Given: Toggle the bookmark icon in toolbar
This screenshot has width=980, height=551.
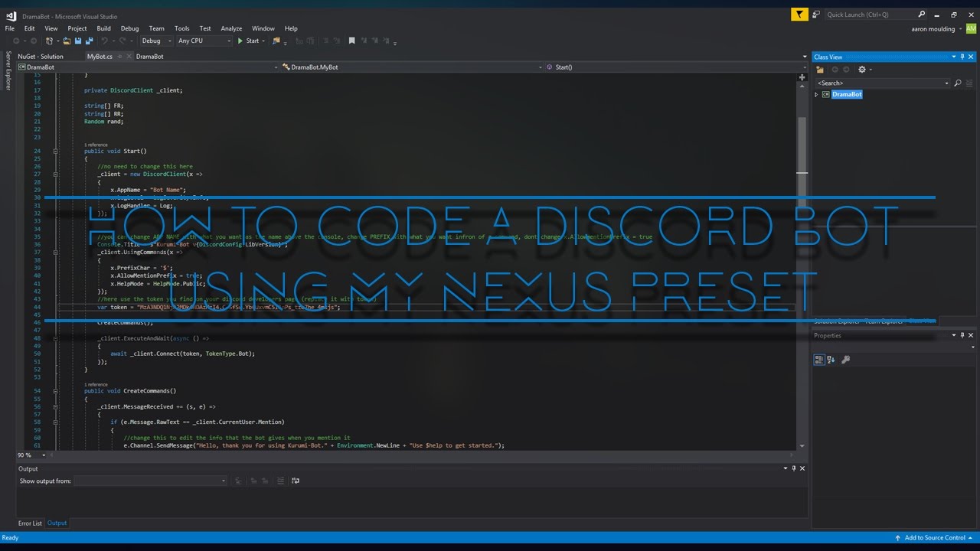Looking at the screenshot, I should pos(351,41).
